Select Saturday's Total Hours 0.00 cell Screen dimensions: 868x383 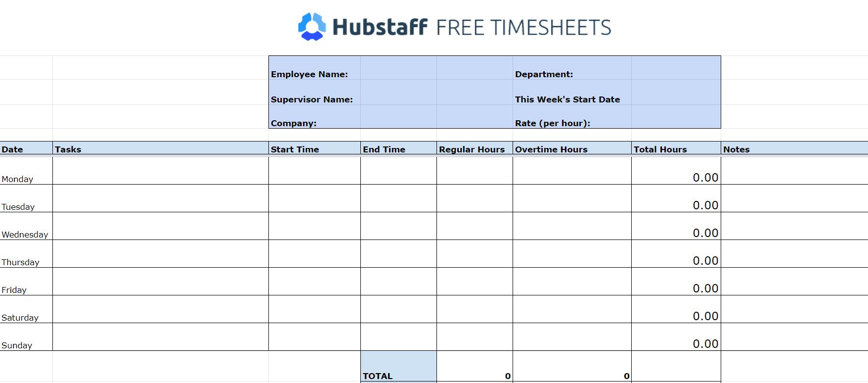point(676,309)
